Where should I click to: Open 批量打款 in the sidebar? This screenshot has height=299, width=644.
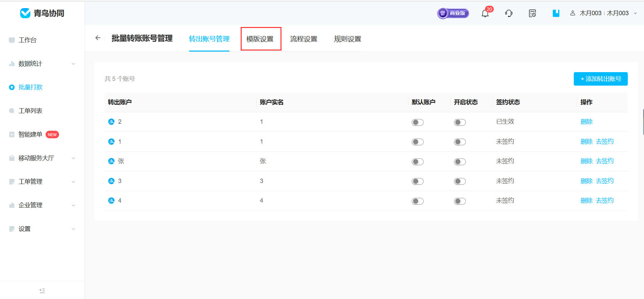click(x=30, y=87)
